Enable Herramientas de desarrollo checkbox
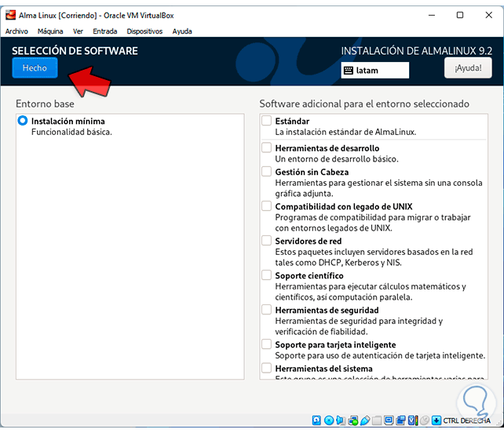 coord(266,147)
